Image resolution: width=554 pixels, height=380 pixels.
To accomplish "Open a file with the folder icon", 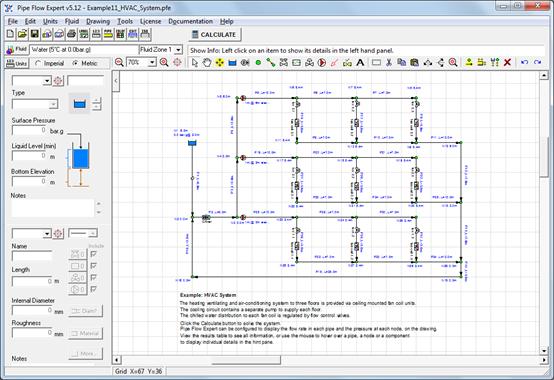I will point(22,34).
